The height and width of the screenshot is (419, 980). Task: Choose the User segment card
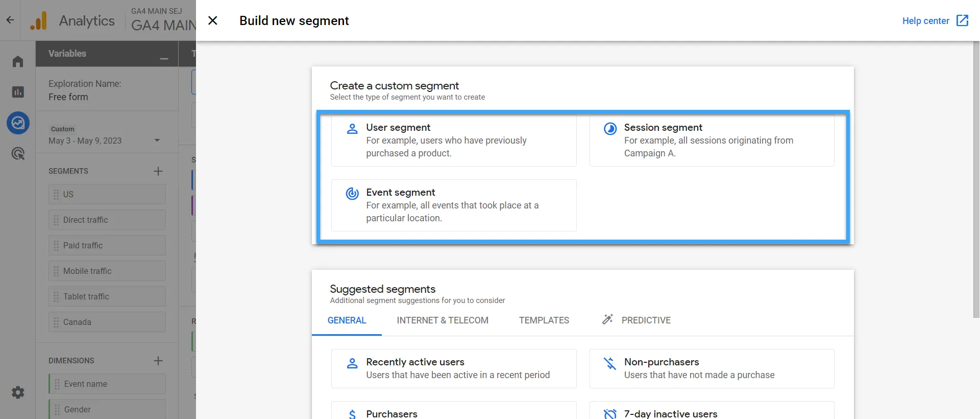pos(454,141)
